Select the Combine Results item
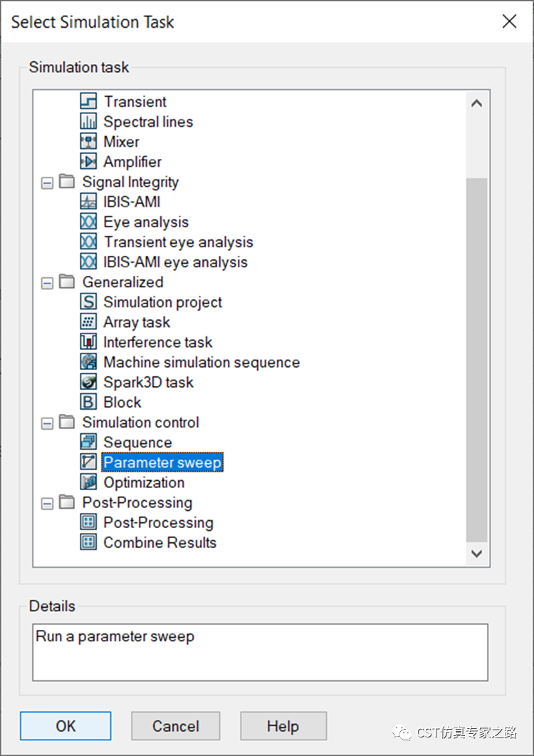This screenshot has width=534, height=756. click(160, 542)
